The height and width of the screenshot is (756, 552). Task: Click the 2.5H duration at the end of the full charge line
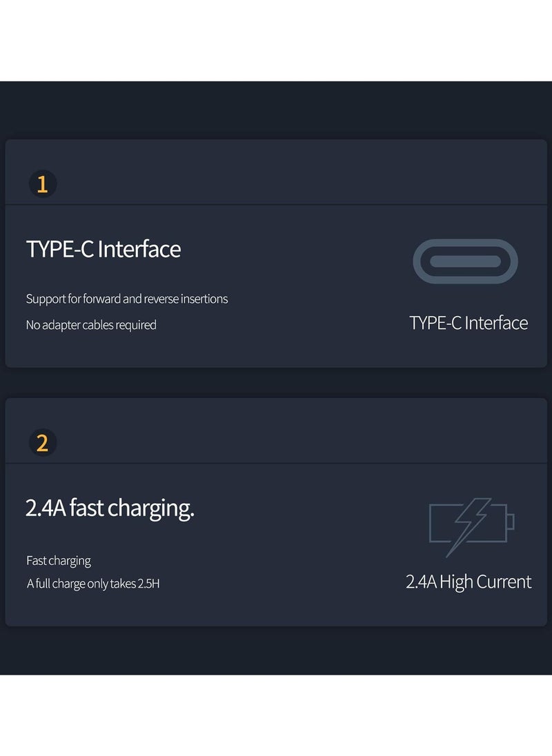[x=149, y=584]
